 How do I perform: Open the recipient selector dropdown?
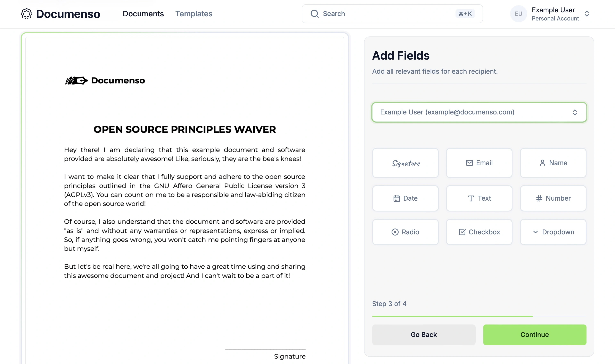pos(479,112)
